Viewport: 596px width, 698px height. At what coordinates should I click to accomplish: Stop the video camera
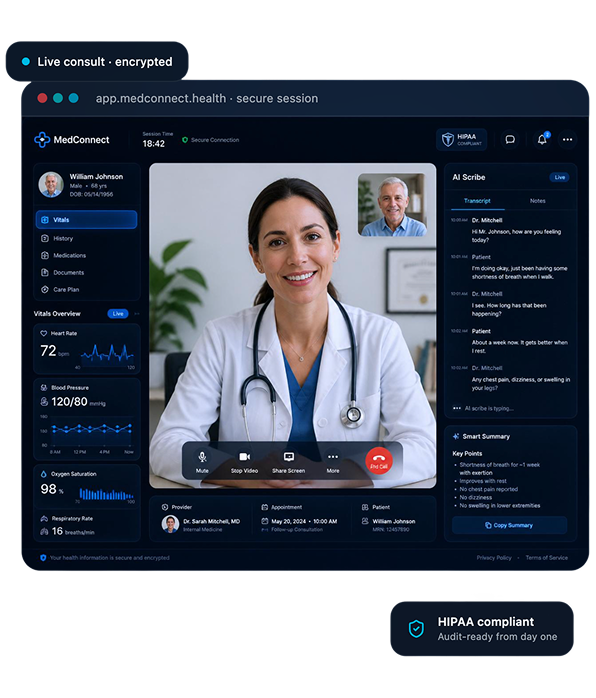244,462
